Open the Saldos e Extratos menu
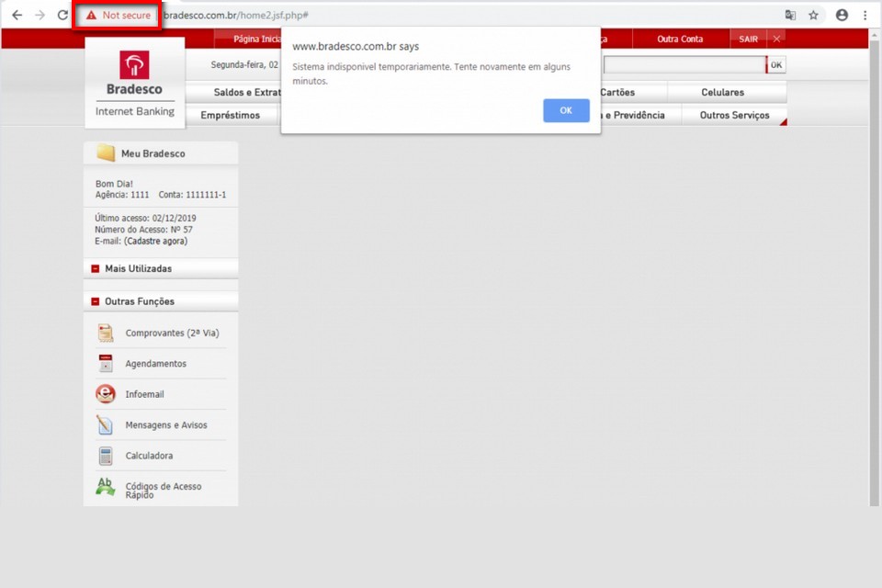Screen dimensions: 882x588 (x=247, y=92)
